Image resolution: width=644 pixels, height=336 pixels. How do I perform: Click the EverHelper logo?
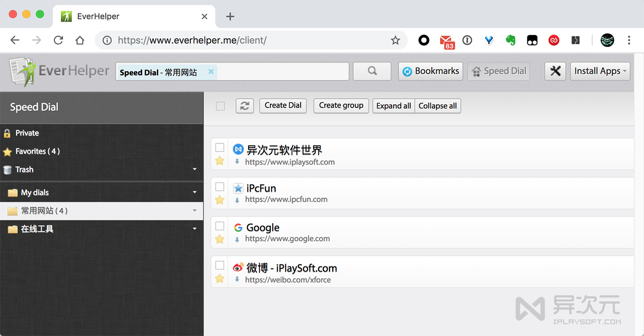(x=57, y=71)
